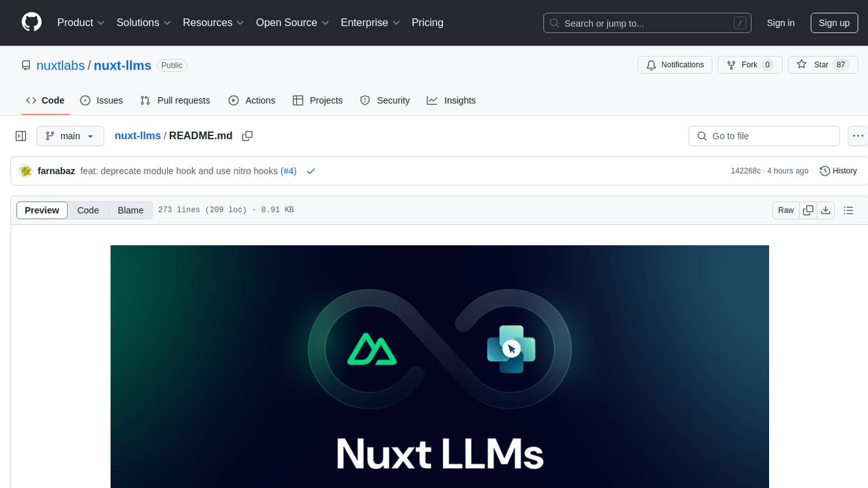Click the fork count 0
Image resolution: width=868 pixels, height=488 pixels.
click(x=768, y=65)
